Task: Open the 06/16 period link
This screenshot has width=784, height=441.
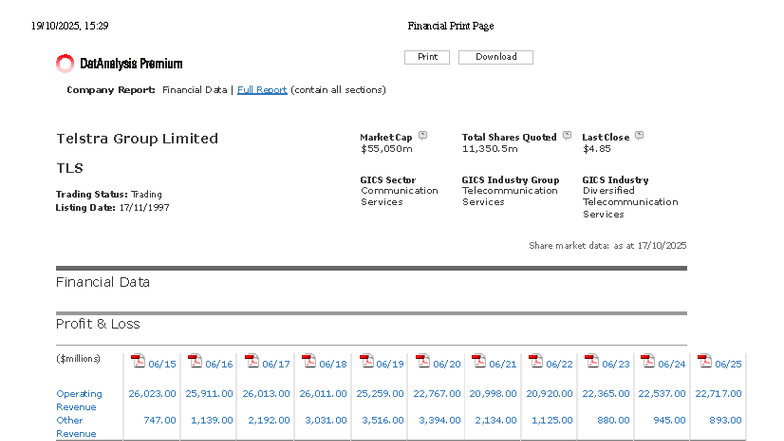Action: coord(219,364)
